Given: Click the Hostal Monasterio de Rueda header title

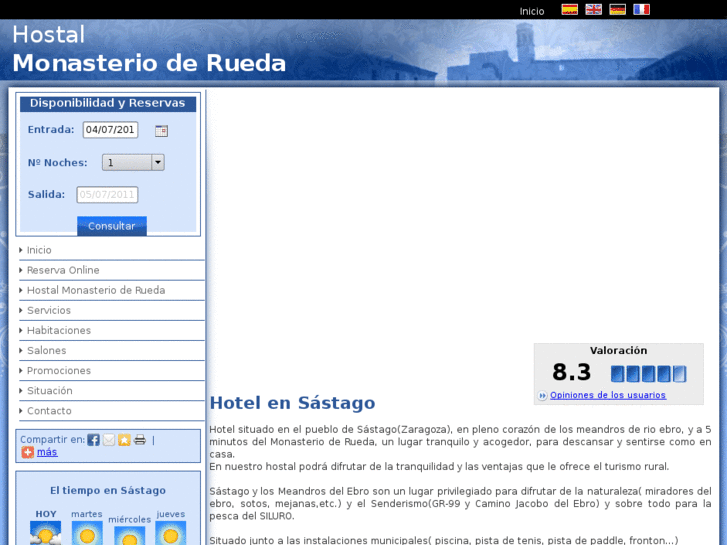Looking at the screenshot, I should (149, 49).
